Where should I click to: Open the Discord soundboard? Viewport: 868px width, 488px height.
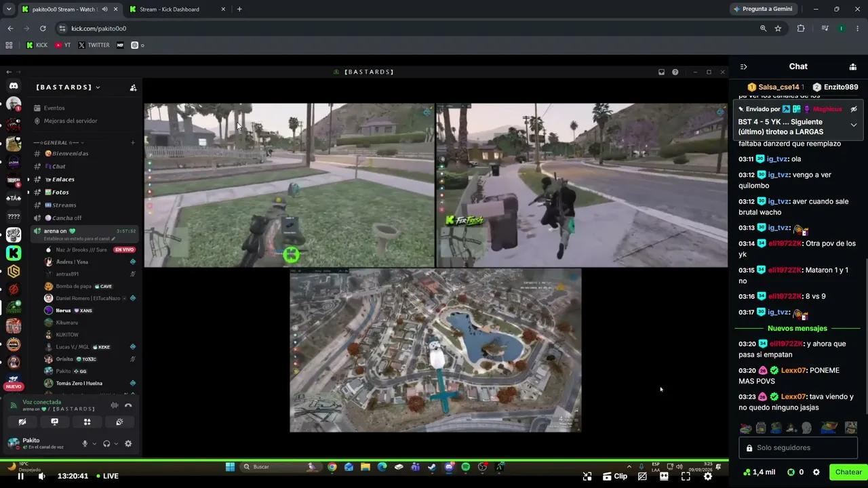[119, 422]
